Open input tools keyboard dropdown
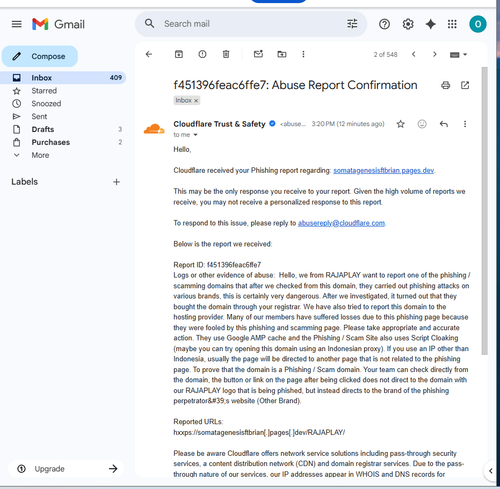The width and height of the screenshot is (500, 489). 458,55
